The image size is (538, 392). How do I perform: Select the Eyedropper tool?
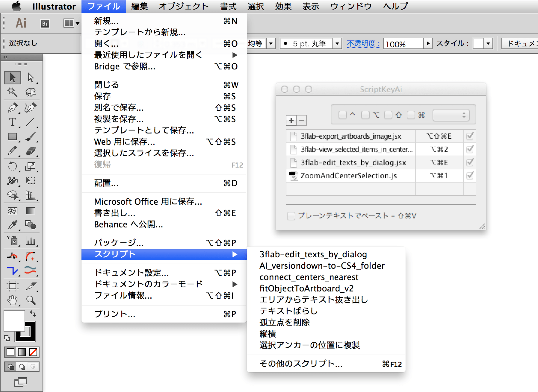(x=13, y=225)
